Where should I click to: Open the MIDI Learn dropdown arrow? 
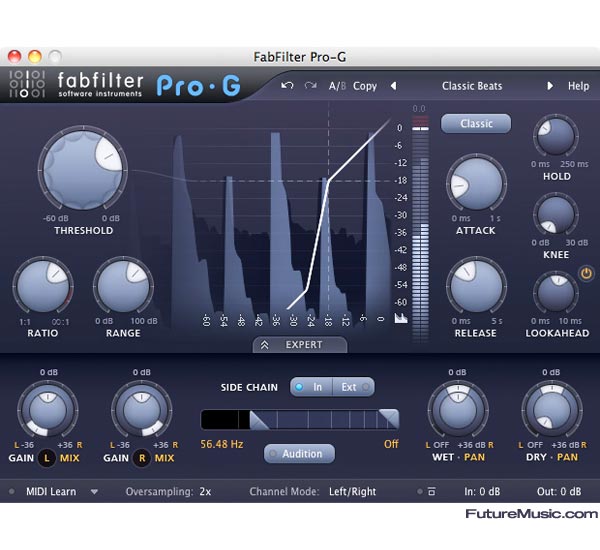click(94, 492)
